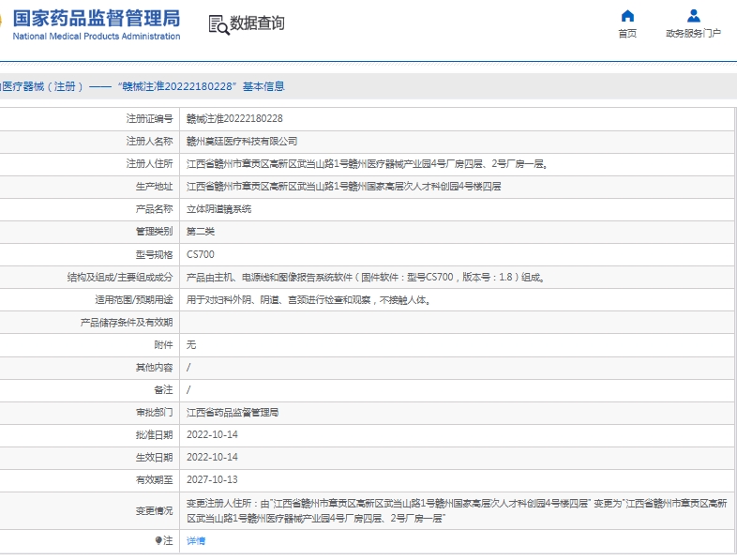
Task: Click the 基本信息 breadcrumb heading
Action: 263,86
